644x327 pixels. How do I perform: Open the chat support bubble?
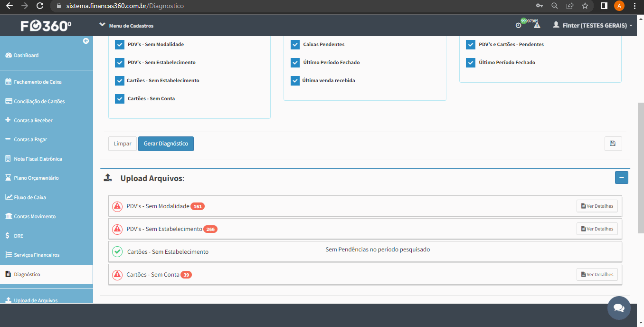pyautogui.click(x=619, y=308)
